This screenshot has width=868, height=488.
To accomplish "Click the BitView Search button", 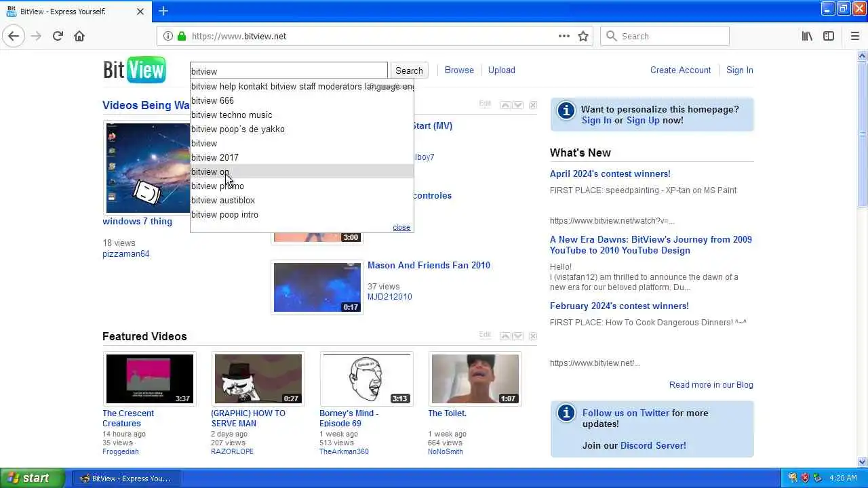I will point(409,70).
